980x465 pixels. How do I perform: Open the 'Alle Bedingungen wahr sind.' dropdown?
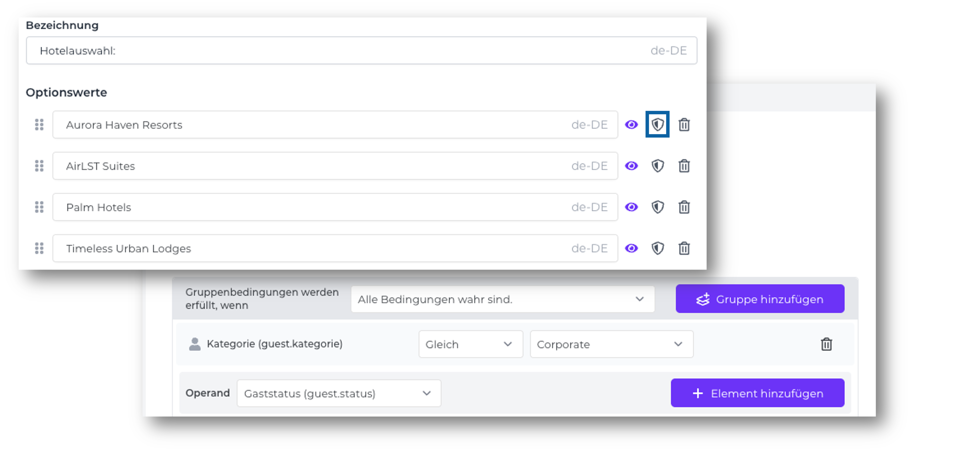502,299
